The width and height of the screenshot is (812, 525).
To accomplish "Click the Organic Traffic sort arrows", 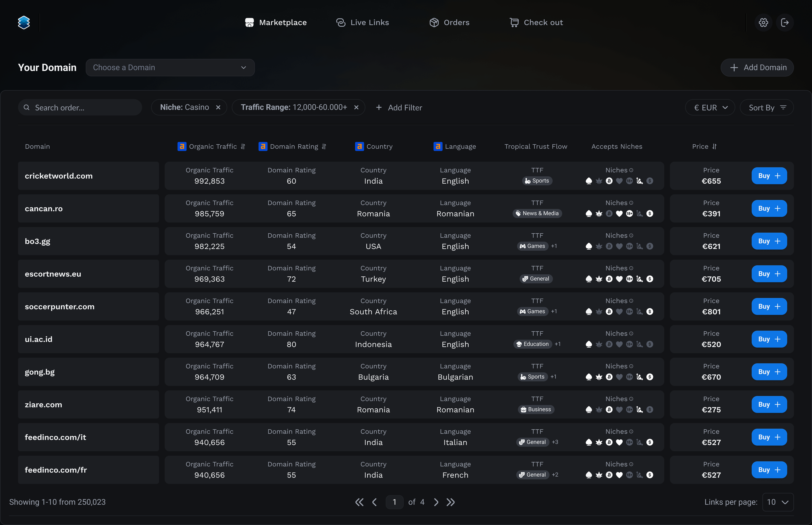I will point(243,146).
